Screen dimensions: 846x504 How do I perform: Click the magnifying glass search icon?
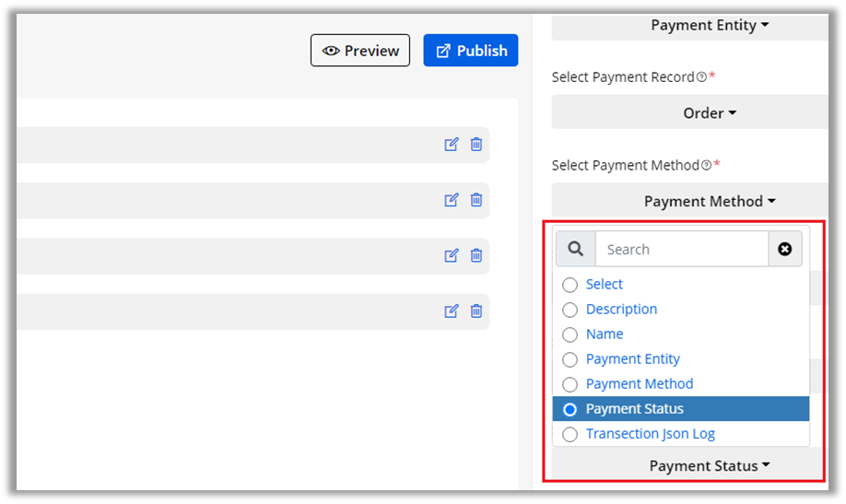(x=575, y=249)
